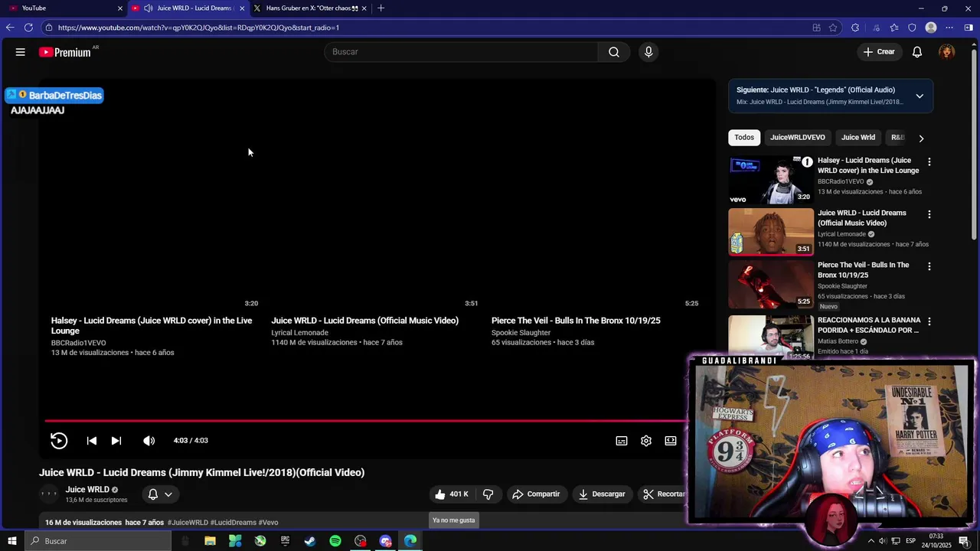The height and width of the screenshot is (551, 980).
Task: Mute the video volume
Action: tap(149, 441)
